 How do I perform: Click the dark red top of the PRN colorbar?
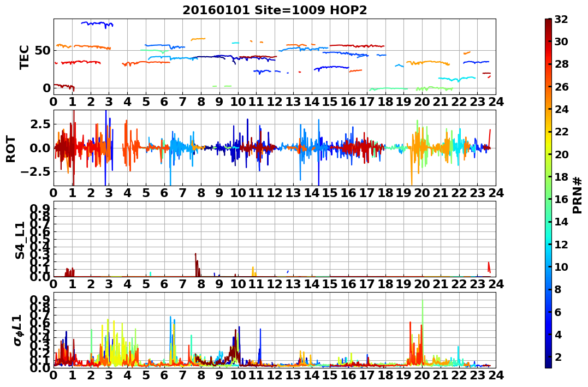[x=548, y=22]
